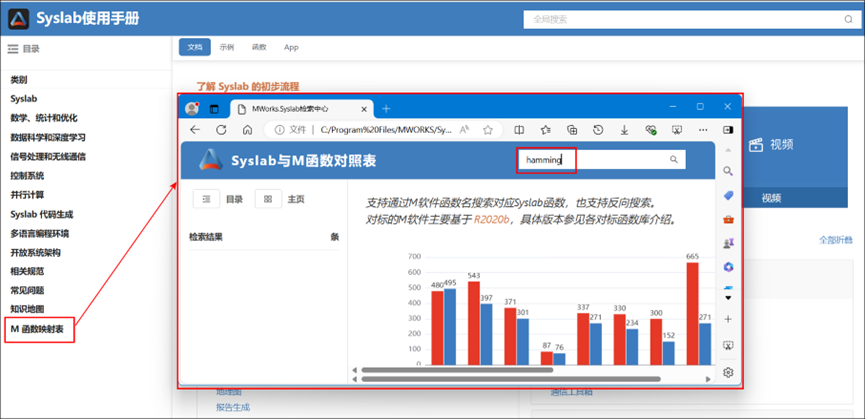
Task: Click the 主页 grid button
Action: click(x=268, y=199)
